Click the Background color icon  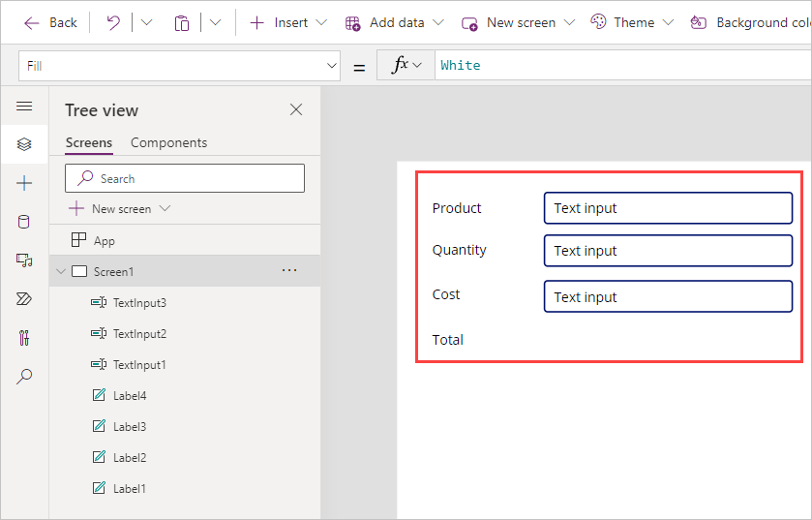(x=698, y=23)
